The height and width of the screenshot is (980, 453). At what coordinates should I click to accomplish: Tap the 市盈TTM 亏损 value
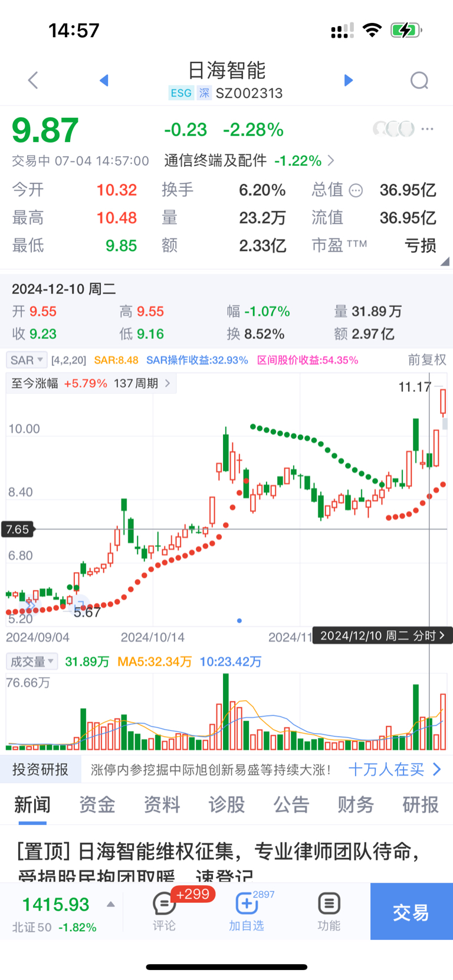click(420, 246)
